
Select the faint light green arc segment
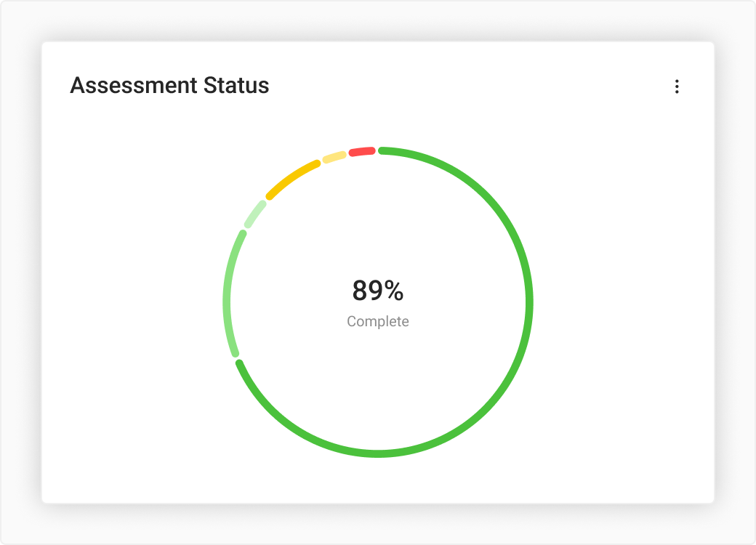(x=255, y=214)
